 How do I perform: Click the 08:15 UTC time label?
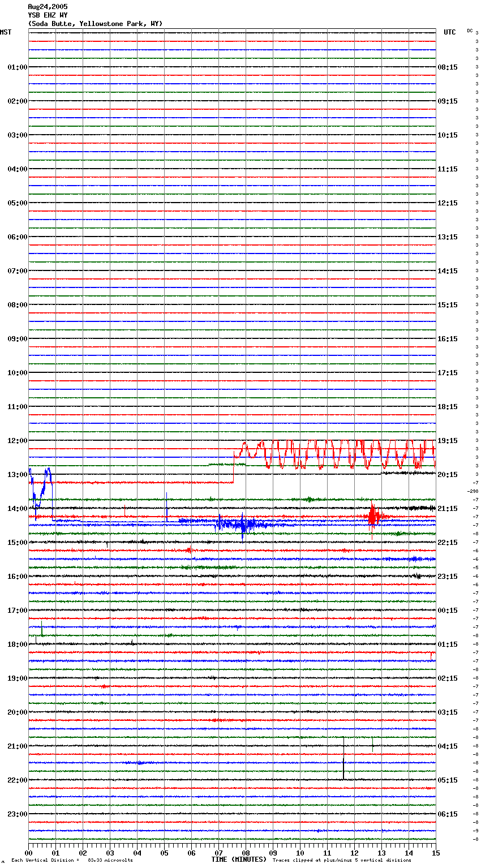coord(448,67)
